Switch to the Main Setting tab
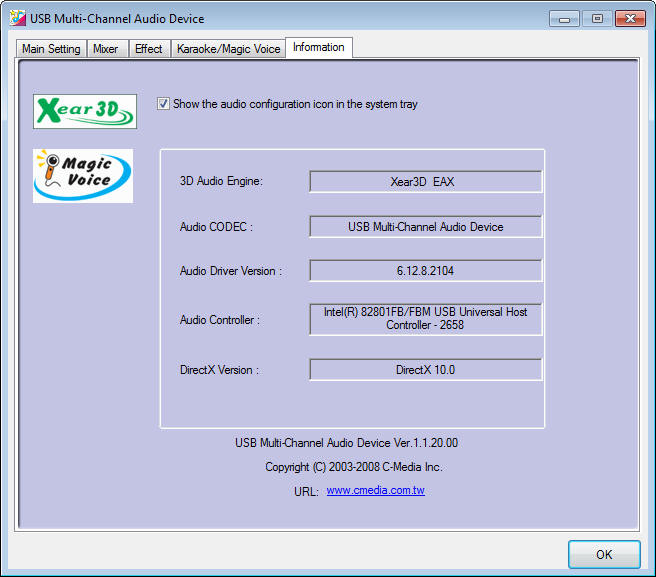Image resolution: width=656 pixels, height=577 pixels. (x=51, y=49)
